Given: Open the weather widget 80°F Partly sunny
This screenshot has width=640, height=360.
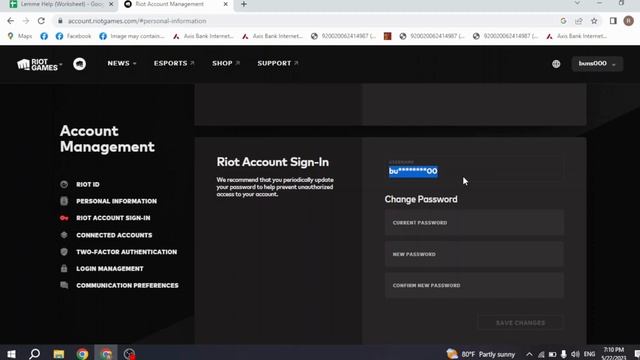Looking at the screenshot, I should point(481,354).
